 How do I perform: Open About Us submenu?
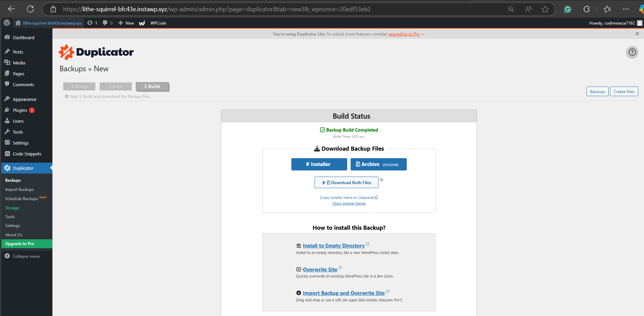pos(14,235)
